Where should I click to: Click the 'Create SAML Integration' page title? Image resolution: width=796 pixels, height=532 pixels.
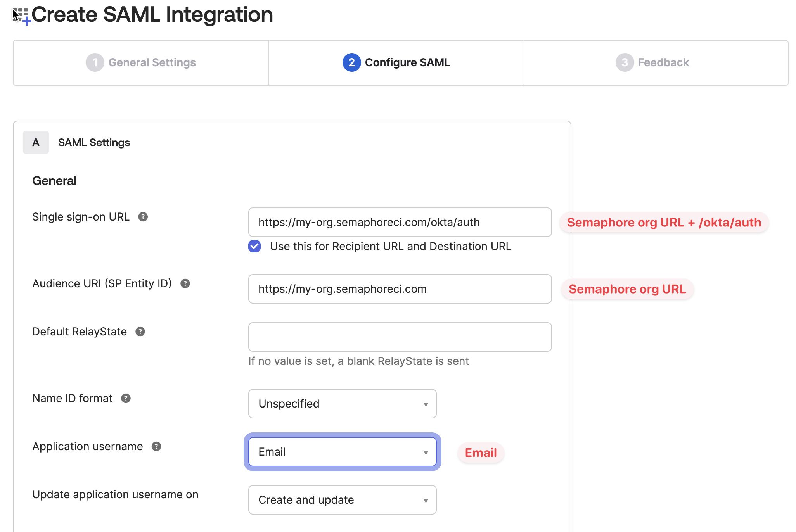pos(152,15)
